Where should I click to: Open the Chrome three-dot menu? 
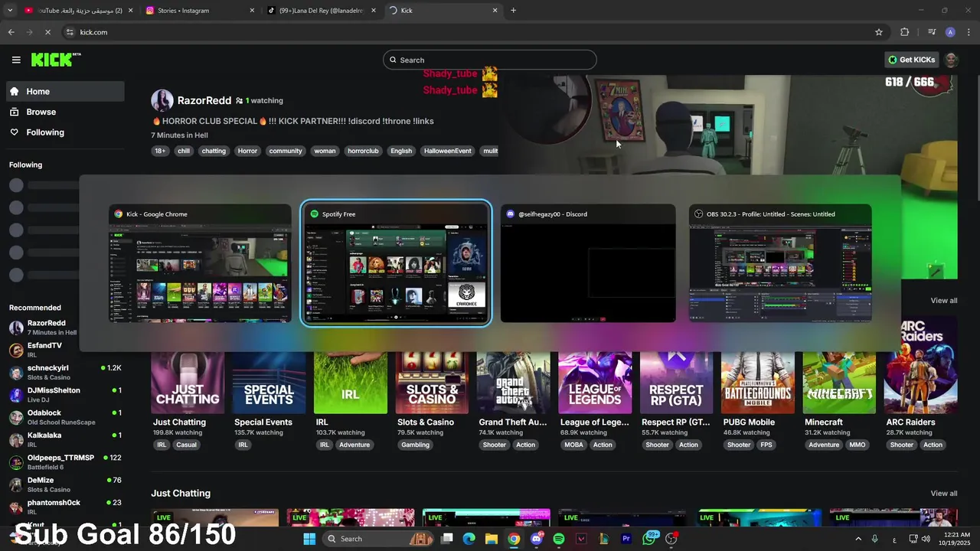(x=969, y=32)
